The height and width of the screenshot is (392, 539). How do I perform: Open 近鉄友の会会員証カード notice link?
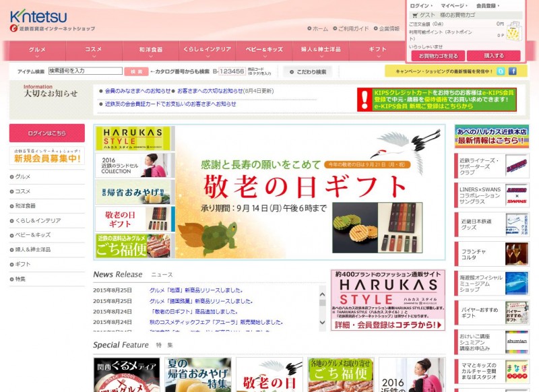(x=170, y=104)
